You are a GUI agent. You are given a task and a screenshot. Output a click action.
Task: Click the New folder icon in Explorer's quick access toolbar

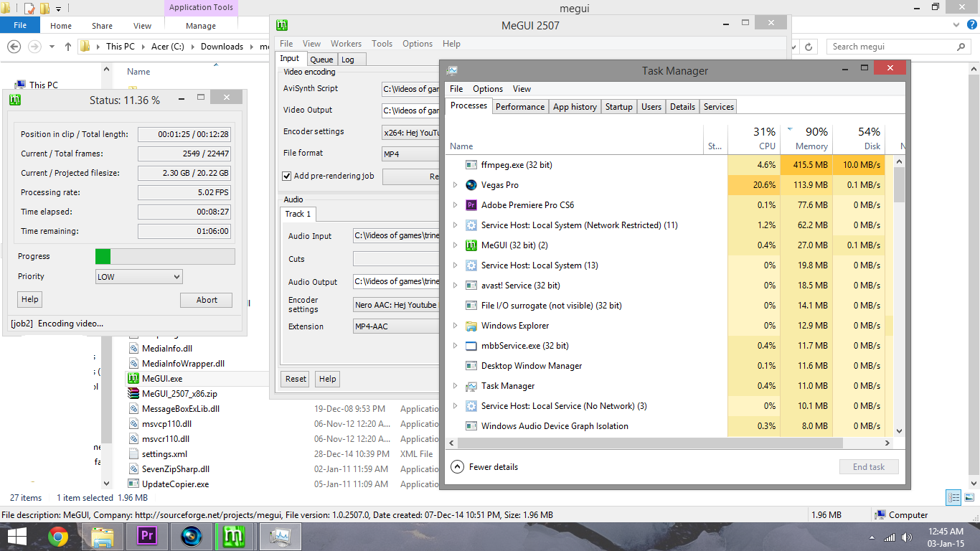44,9
